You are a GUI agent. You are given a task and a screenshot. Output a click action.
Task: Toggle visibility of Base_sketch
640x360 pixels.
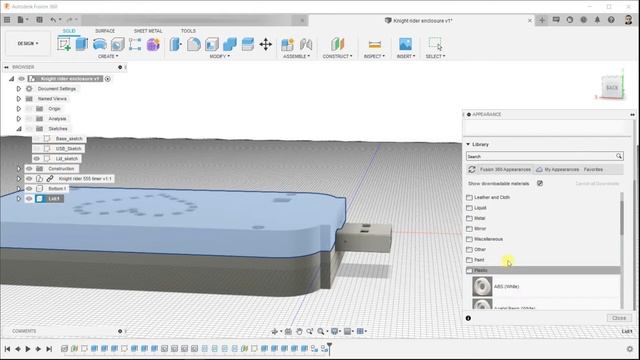point(37,139)
